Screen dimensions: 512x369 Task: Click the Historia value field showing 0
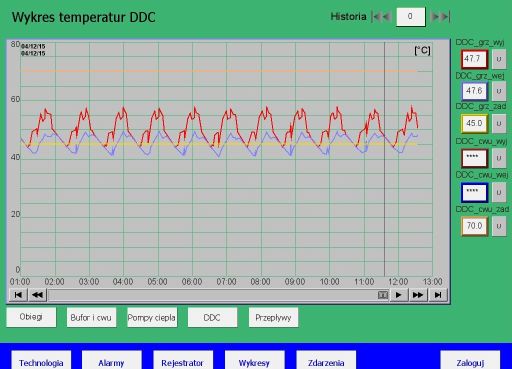coord(411,17)
